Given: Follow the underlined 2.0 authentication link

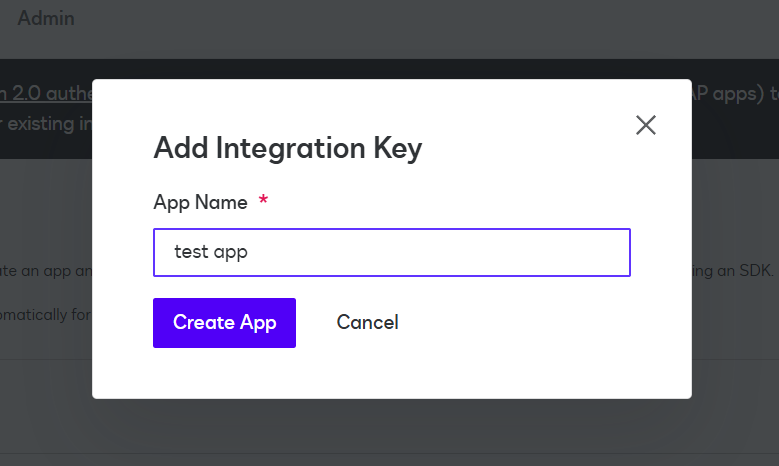Looking at the screenshot, I should 46,93.
